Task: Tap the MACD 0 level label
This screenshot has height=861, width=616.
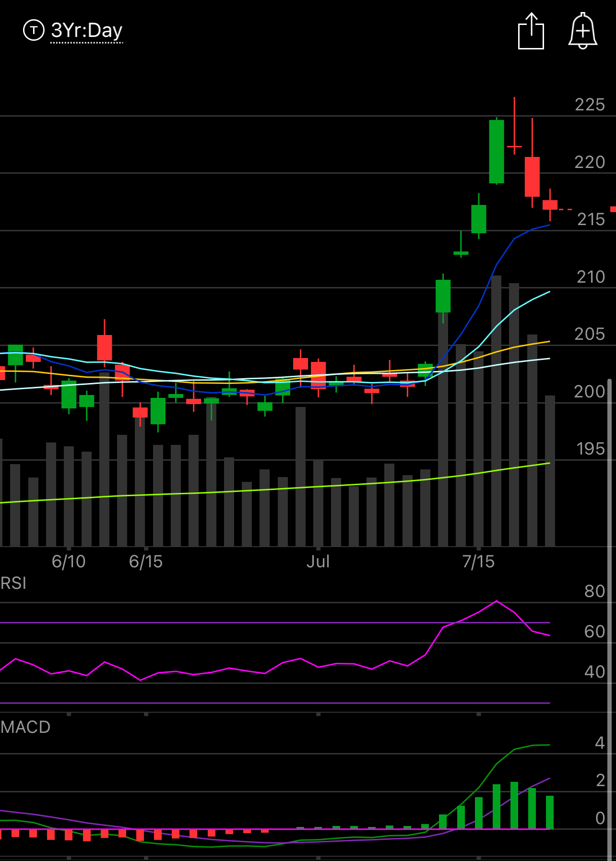Action: click(600, 818)
